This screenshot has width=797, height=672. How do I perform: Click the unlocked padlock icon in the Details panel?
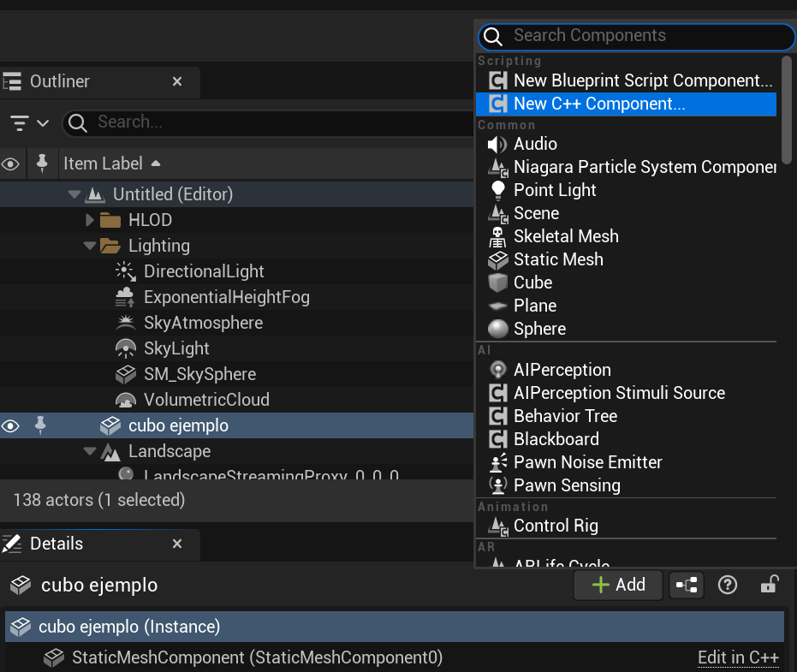point(768,585)
